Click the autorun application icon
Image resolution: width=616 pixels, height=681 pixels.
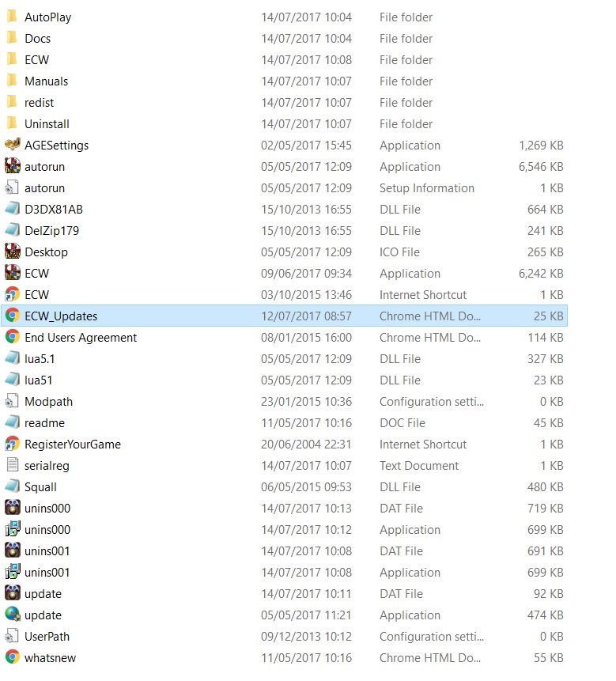[x=12, y=166]
